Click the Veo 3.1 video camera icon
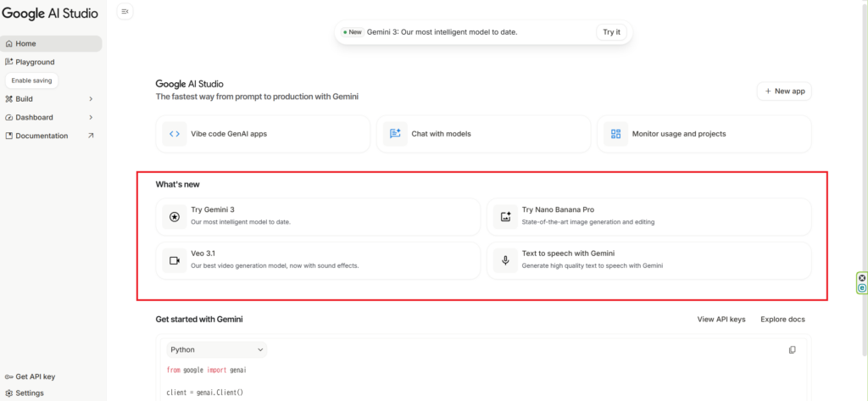 coord(175,260)
